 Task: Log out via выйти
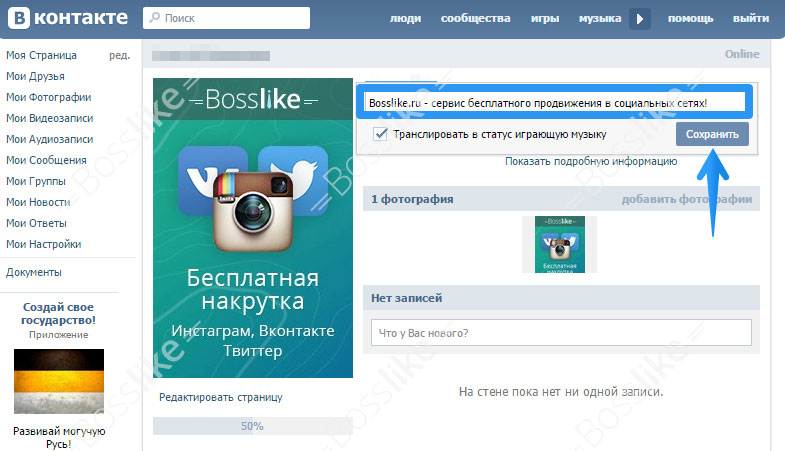[751, 19]
